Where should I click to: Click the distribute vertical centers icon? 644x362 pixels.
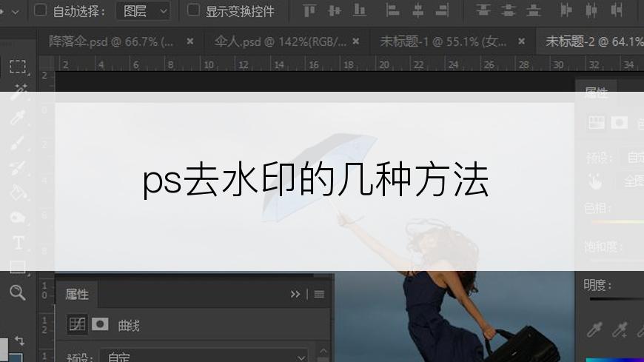click(509, 10)
